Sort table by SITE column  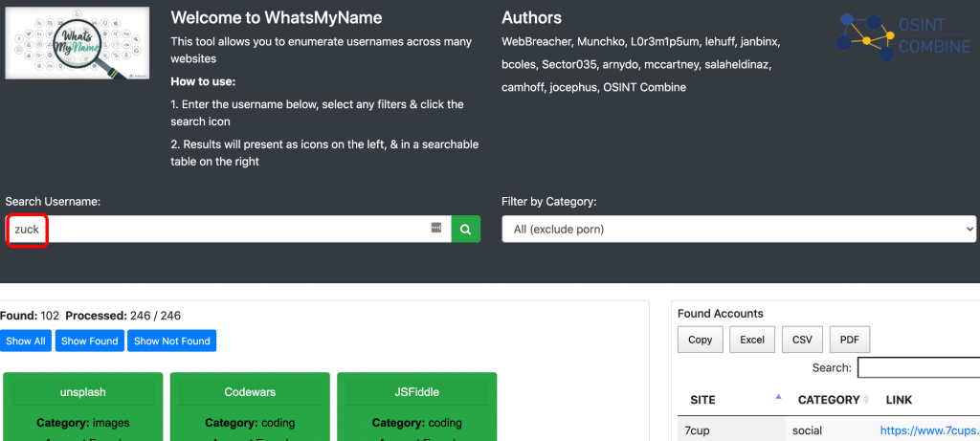[x=731, y=400]
